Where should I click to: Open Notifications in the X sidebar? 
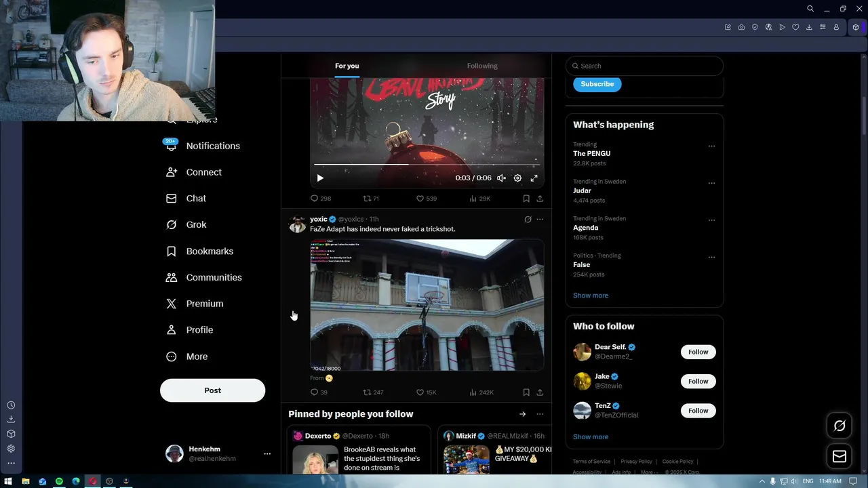tap(203, 146)
